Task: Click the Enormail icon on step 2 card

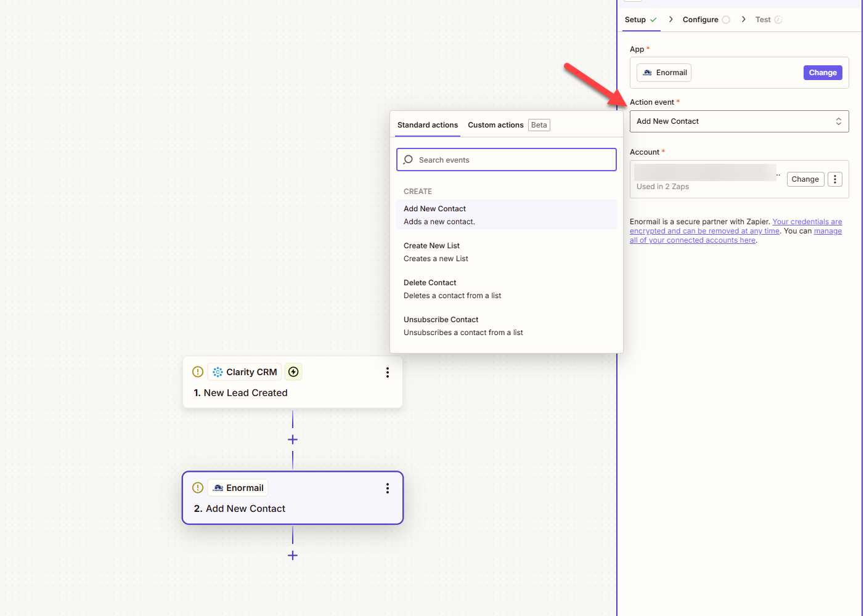Action: (218, 488)
